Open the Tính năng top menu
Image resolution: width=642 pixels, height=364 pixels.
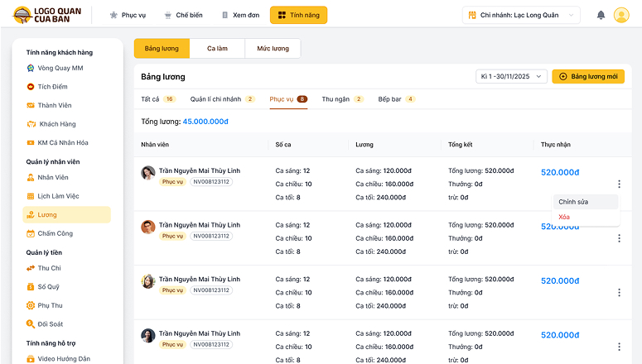tap(298, 15)
